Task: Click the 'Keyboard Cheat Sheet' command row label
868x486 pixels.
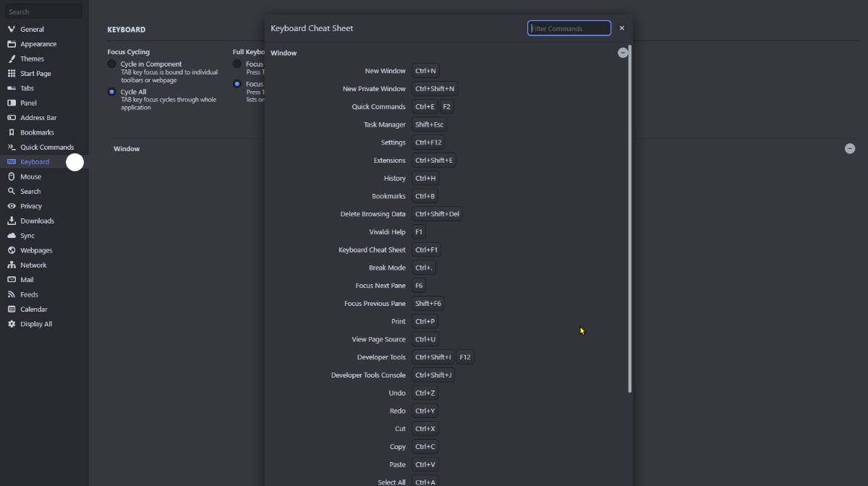Action: point(372,250)
